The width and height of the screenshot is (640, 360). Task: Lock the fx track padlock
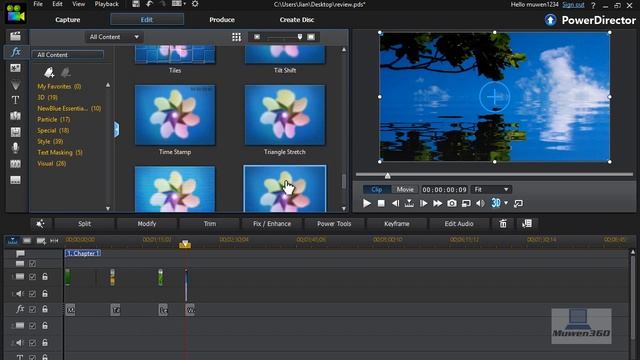pyautogui.click(x=45, y=309)
